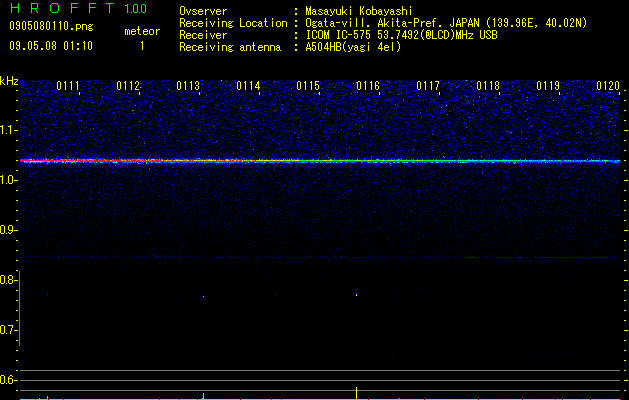Click the 0119 time marker
Image resolution: width=629 pixels, height=400 pixels.
click(548, 86)
